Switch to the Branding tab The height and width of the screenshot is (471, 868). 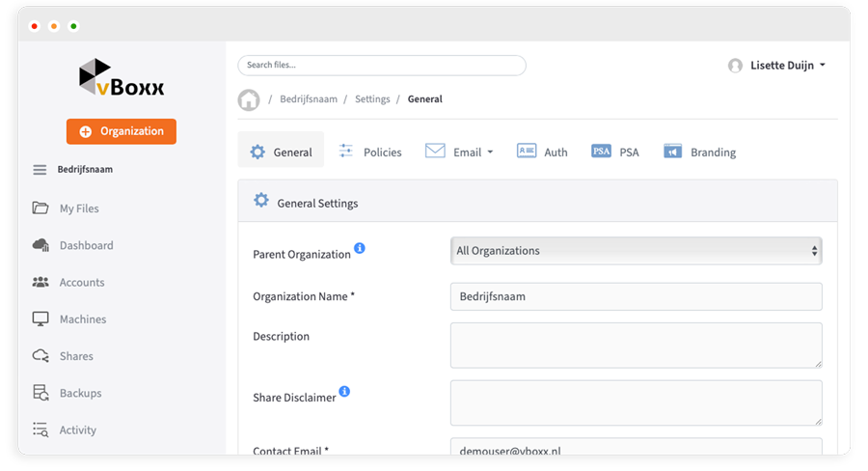(699, 152)
